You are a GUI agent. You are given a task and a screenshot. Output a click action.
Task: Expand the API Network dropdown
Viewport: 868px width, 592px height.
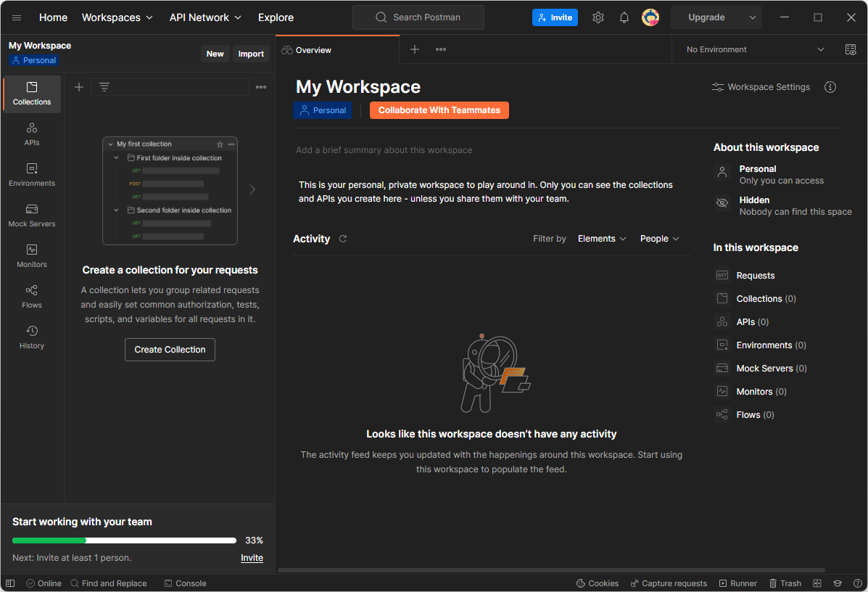point(205,17)
